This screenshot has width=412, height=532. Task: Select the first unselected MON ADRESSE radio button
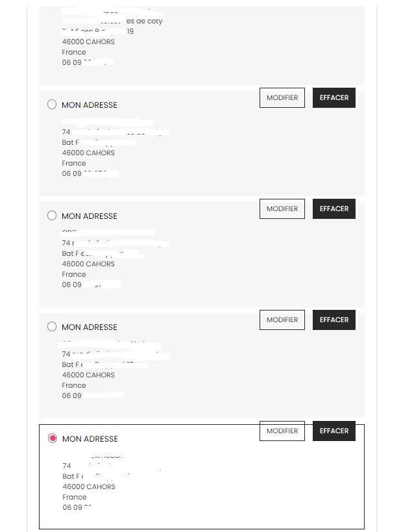click(52, 105)
